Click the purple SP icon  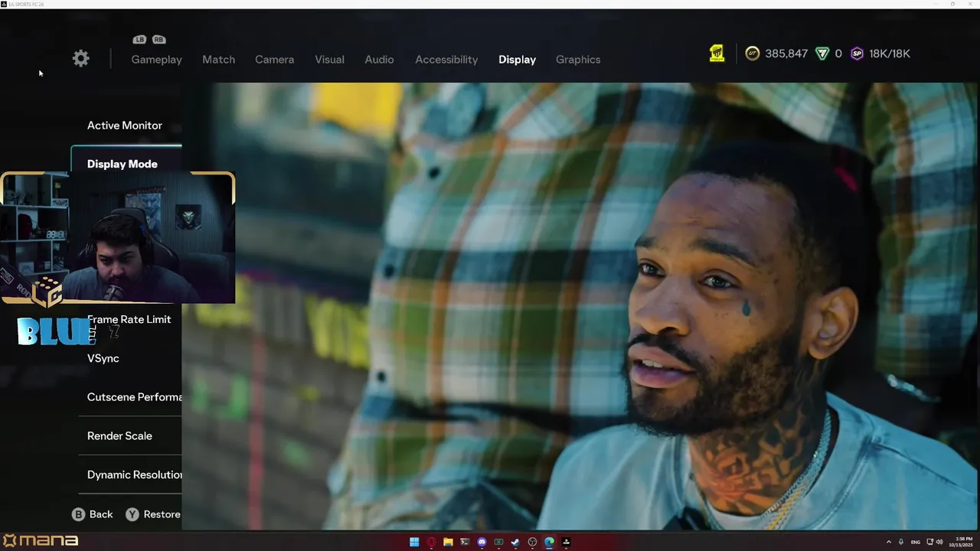point(857,54)
